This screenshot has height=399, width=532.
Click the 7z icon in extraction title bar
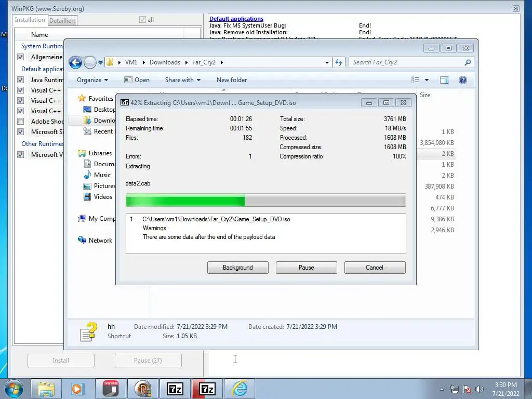tap(125, 102)
